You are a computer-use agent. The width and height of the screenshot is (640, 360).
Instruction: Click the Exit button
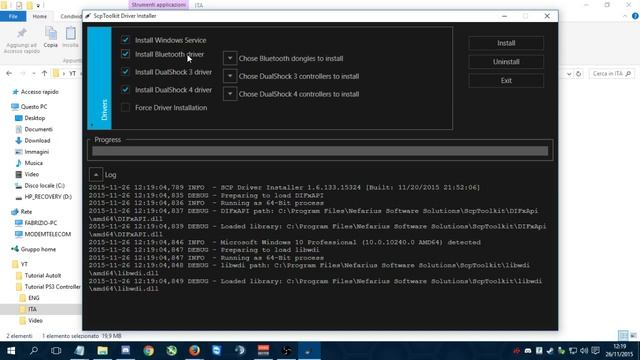click(x=506, y=80)
